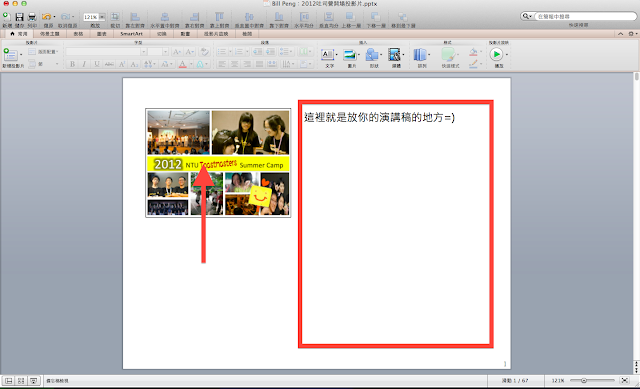The height and width of the screenshot is (389, 640).
Task: Select the Home ribbon tab
Action: coord(19,34)
